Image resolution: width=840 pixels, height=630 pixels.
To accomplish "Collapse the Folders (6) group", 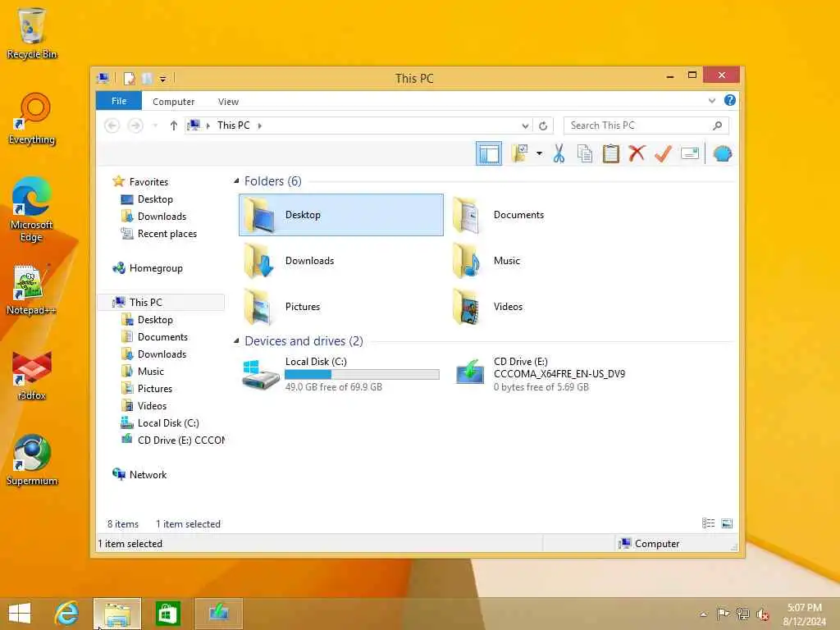I will coord(236,181).
